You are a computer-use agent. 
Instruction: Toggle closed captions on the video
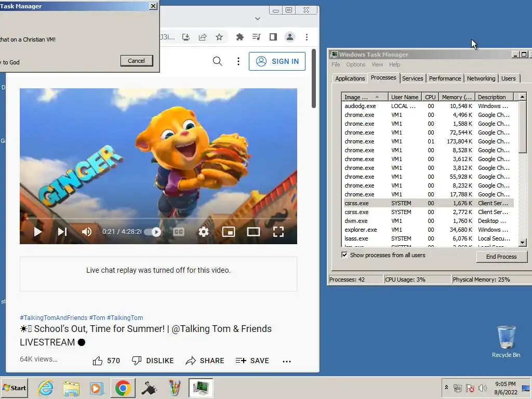[x=179, y=232]
